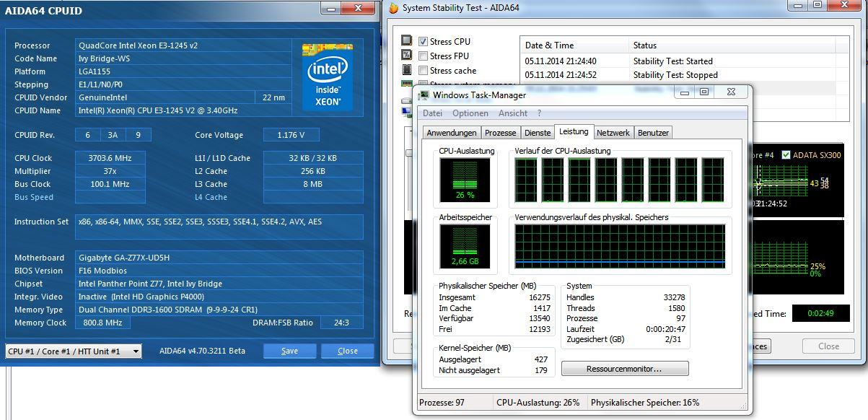Click the L3 cache value '8 MB'
Image resolution: width=868 pixels, height=420 pixels.
click(313, 184)
